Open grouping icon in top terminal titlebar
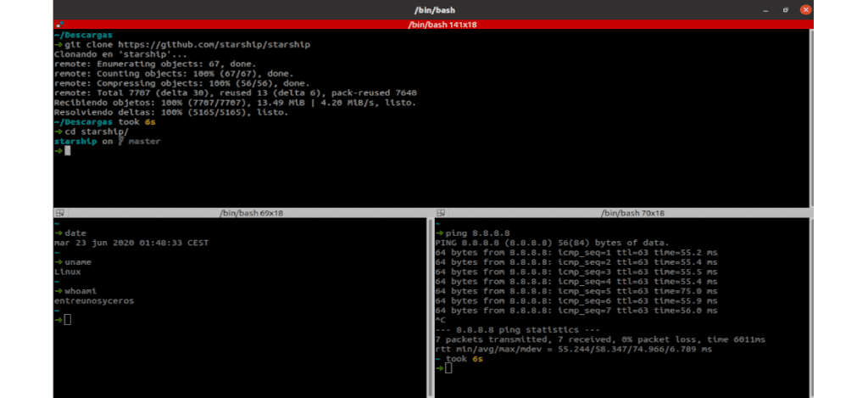Image resolution: width=868 pixels, height=398 pixels. [58, 25]
